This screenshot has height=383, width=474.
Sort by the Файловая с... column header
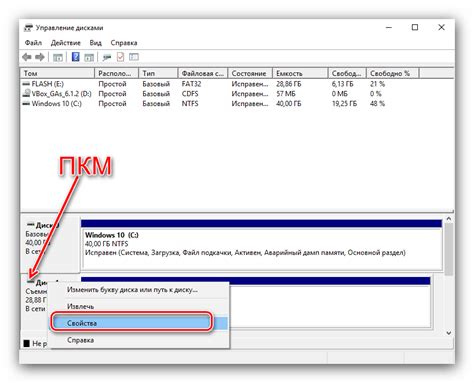[x=203, y=73]
